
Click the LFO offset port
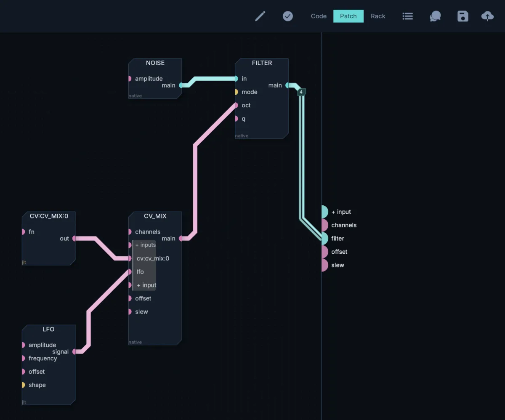click(23, 372)
